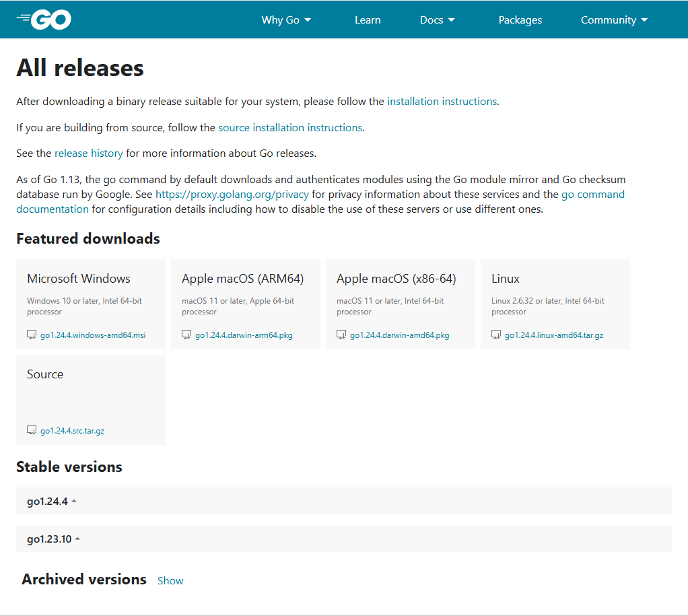
Task: Open the Why Go dropdown menu
Action: point(286,20)
